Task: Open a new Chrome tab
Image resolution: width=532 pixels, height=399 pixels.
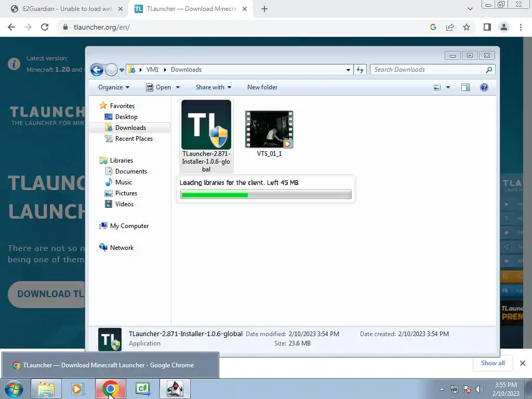Action: click(x=264, y=9)
